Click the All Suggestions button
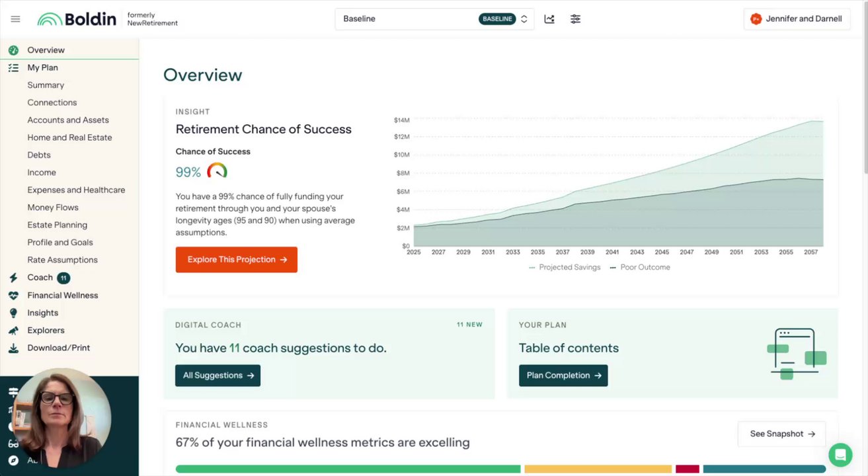The height and width of the screenshot is (476, 868). (217, 376)
